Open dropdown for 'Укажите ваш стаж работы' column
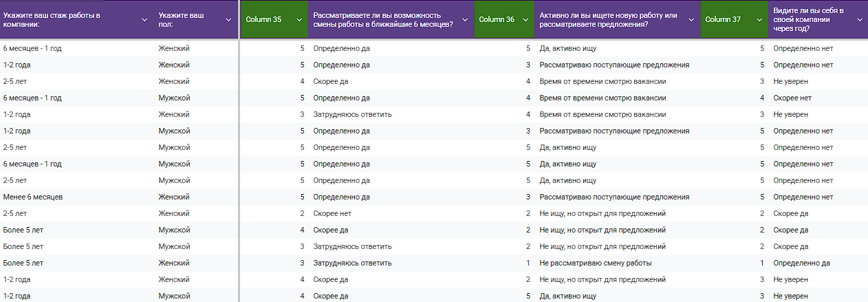The height and width of the screenshot is (302, 868). [x=144, y=20]
